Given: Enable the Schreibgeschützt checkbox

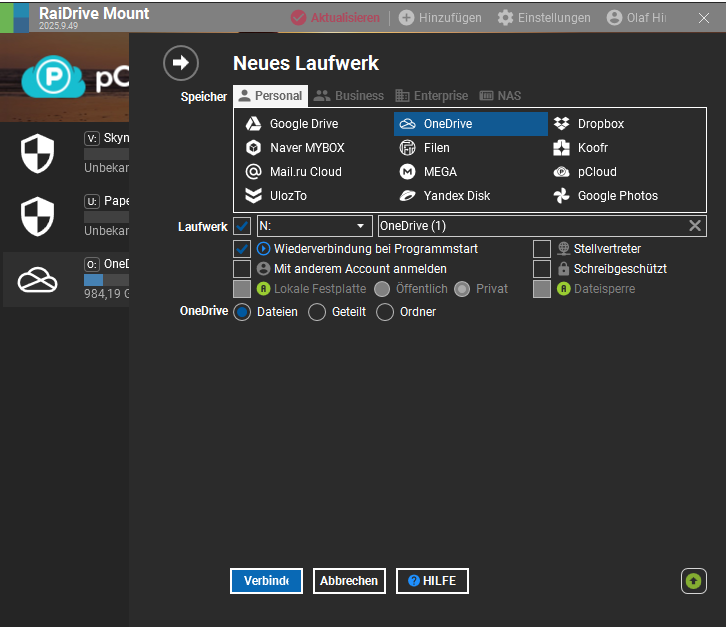Looking at the screenshot, I should click(x=542, y=269).
